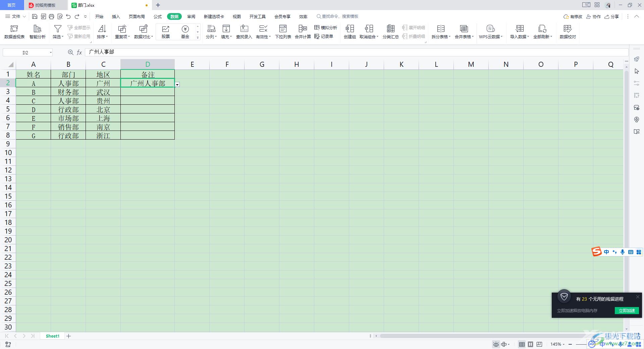Viewport: 644px width, 349px height.
Task: Click 全部刷新 refresh all icon
Action: (542, 29)
